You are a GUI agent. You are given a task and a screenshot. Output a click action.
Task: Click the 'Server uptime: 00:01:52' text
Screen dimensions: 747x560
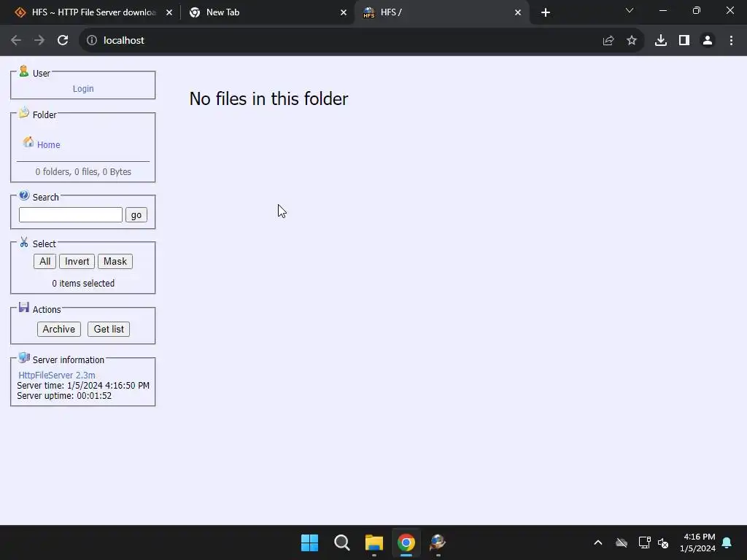click(x=64, y=396)
